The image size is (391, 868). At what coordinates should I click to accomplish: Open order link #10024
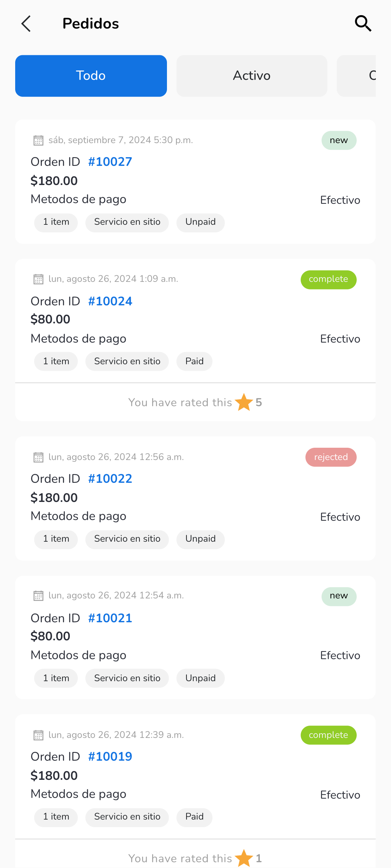tap(110, 301)
